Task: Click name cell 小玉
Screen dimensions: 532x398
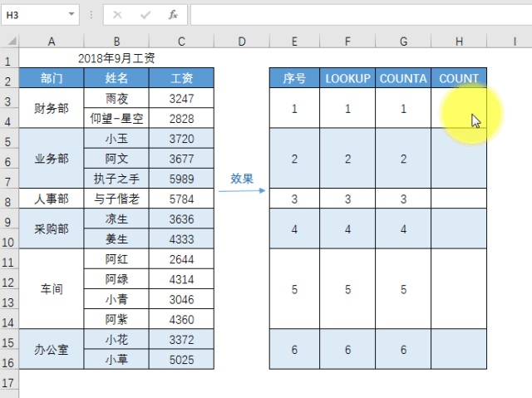Action: coord(116,138)
